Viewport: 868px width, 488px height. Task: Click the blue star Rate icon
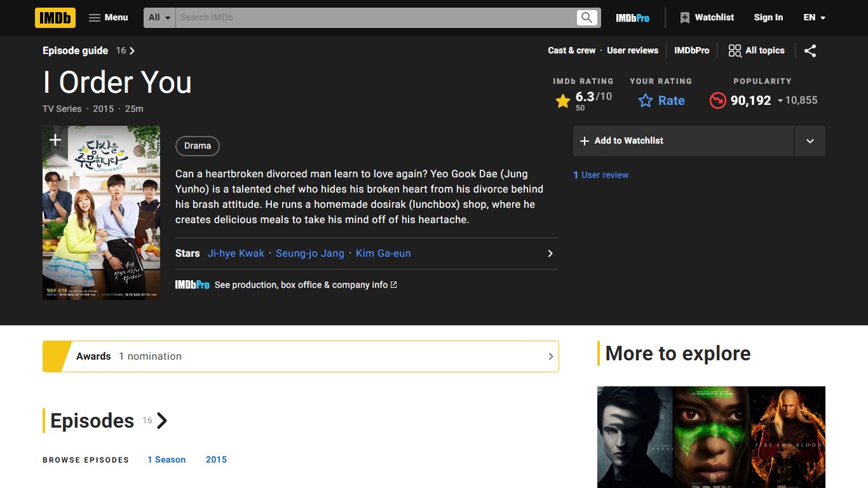(646, 100)
